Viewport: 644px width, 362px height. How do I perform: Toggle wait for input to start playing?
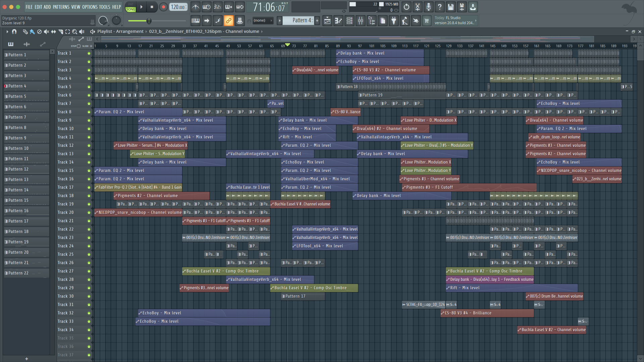[x=207, y=7]
